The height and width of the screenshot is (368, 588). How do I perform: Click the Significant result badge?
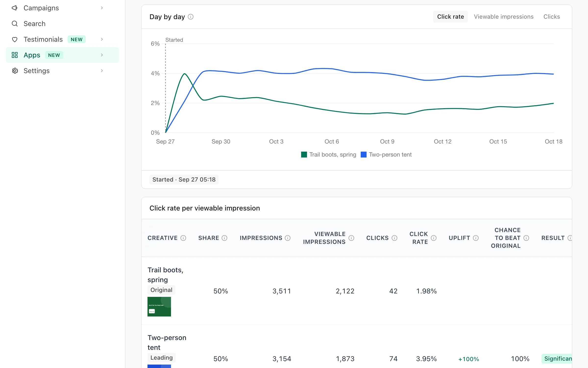(x=557, y=359)
